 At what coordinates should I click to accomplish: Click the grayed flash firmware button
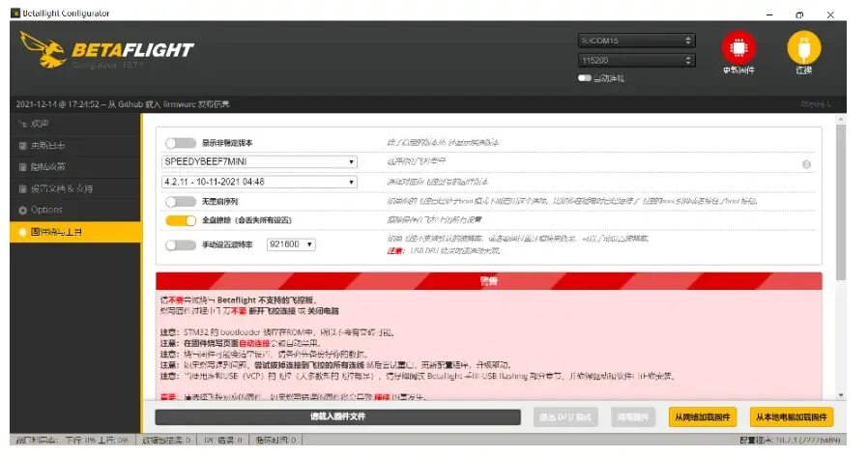(x=633, y=417)
